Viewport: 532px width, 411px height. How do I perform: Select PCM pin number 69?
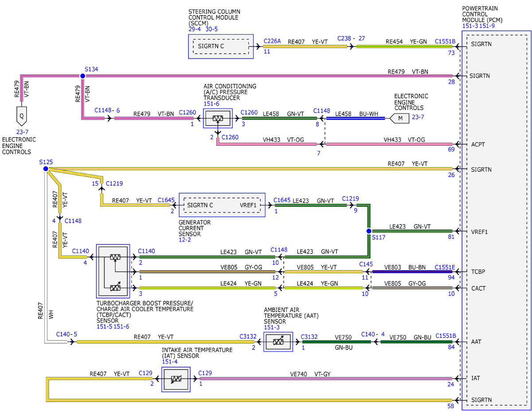(x=452, y=150)
